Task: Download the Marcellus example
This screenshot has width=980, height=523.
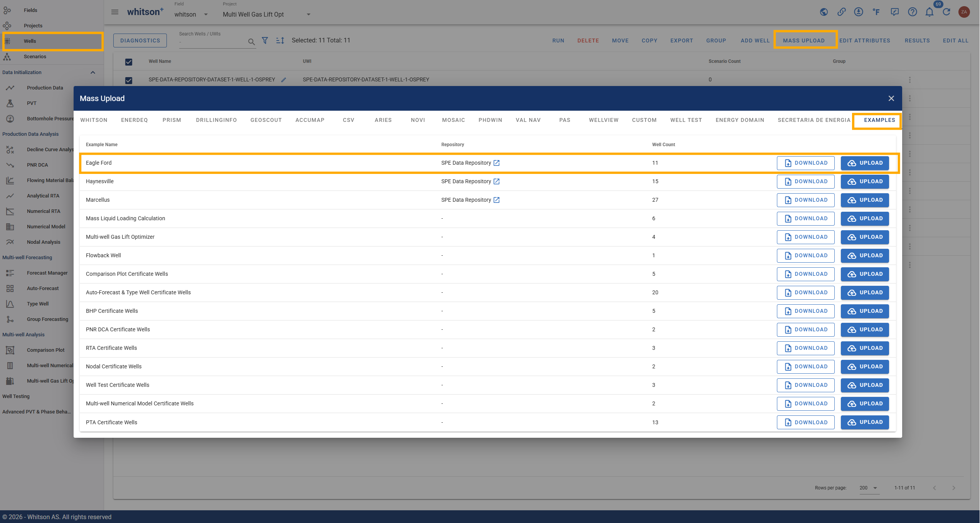Action: 805,200
